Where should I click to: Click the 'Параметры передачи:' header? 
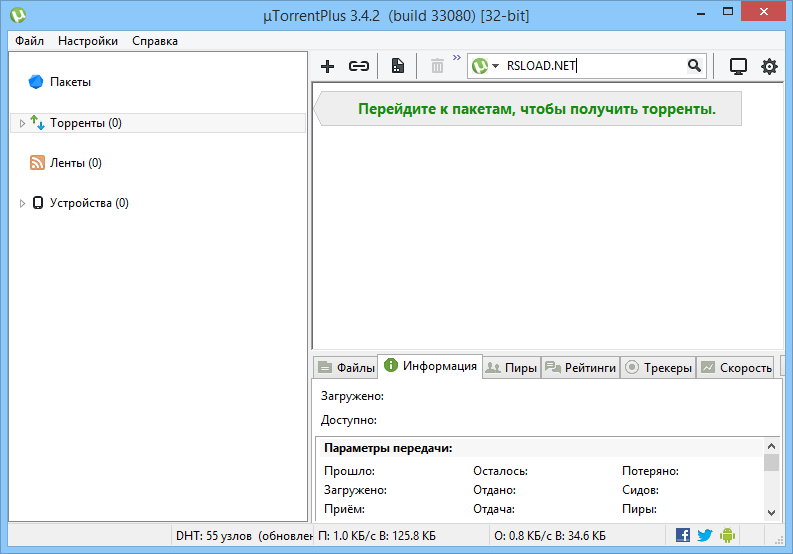click(x=388, y=448)
